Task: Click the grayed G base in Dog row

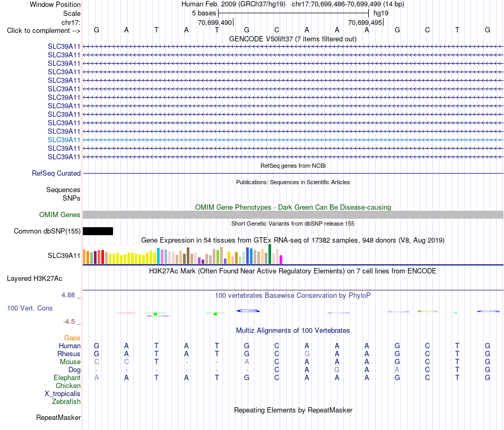Action: (337, 370)
